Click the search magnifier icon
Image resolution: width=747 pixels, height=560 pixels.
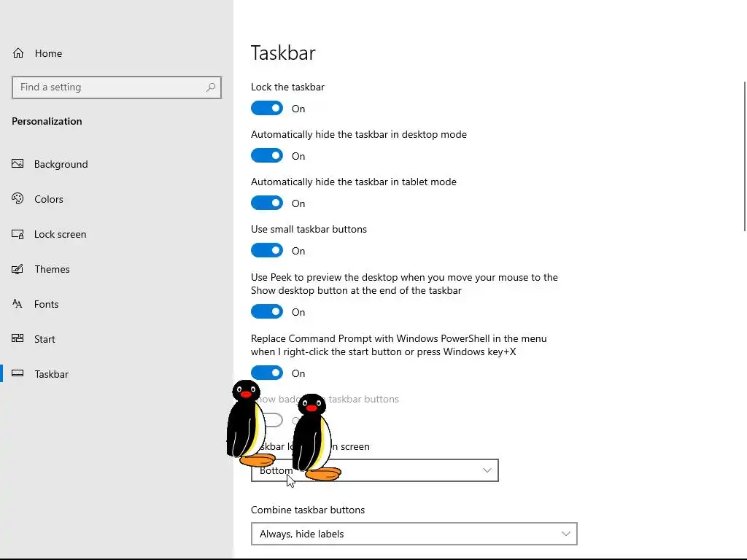[x=211, y=87]
